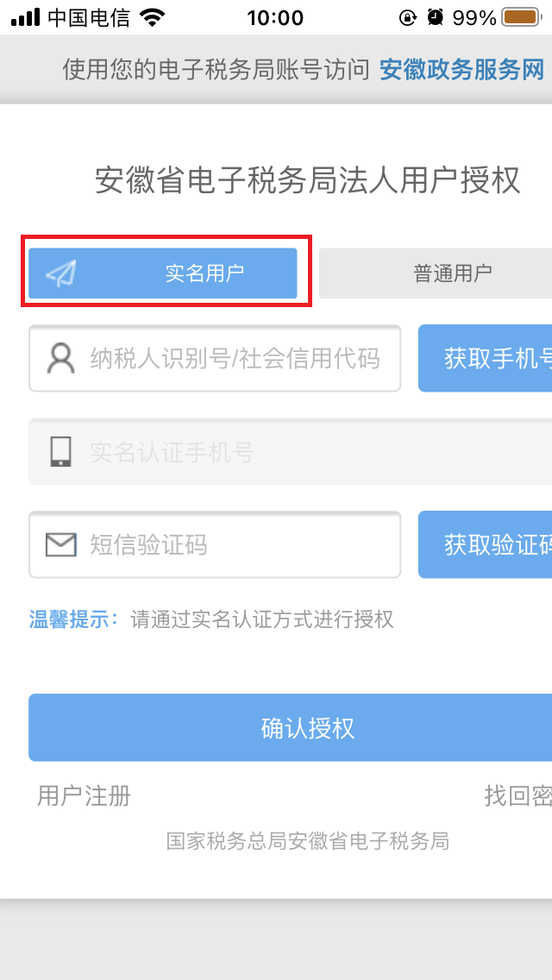The height and width of the screenshot is (980, 552).
Task: Open the 用户注册 link
Action: pyautogui.click(x=84, y=796)
